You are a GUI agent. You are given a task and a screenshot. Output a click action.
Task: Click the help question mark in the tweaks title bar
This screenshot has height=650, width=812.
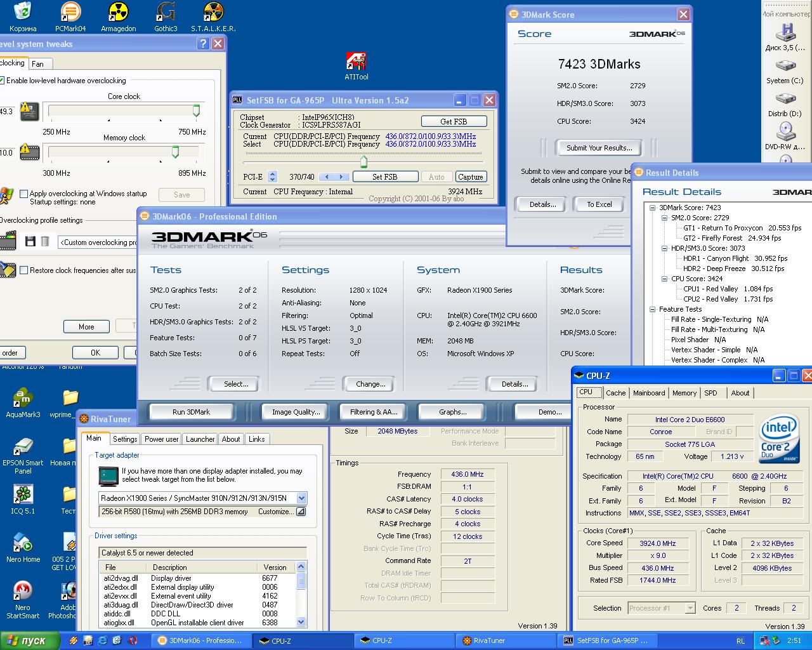pyautogui.click(x=203, y=43)
